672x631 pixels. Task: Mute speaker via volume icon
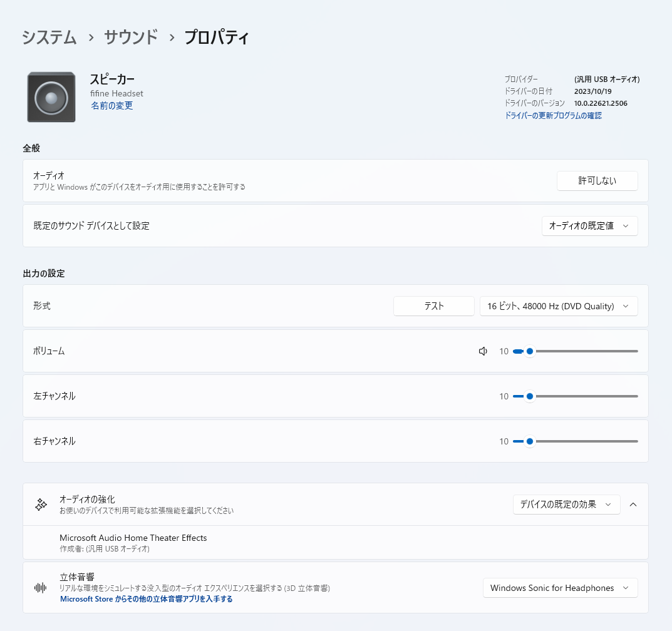pyautogui.click(x=483, y=351)
